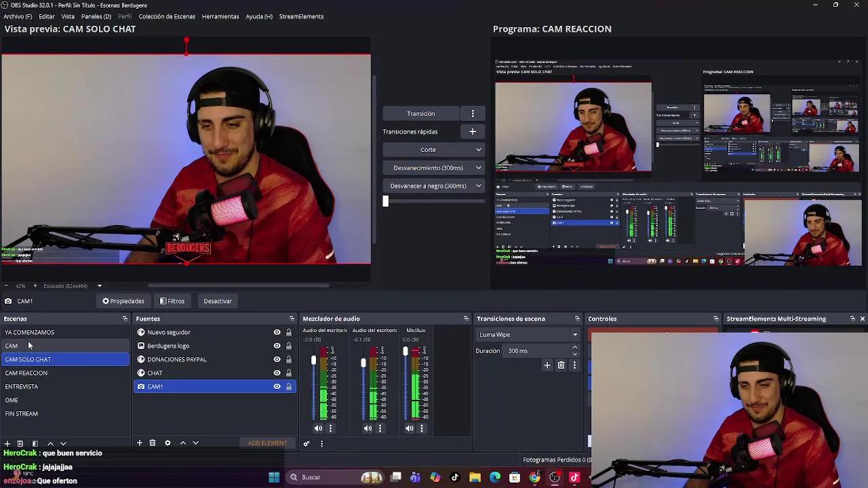Move selected source down

click(195, 443)
